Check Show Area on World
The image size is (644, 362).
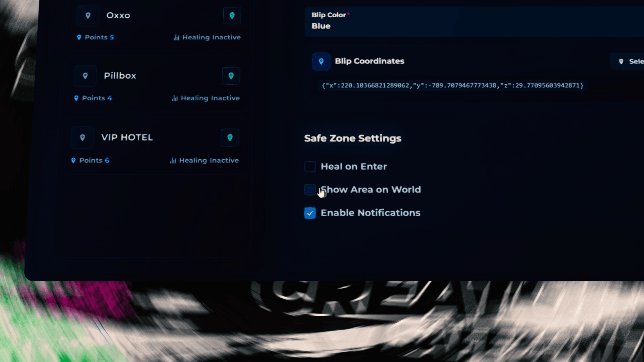coord(310,190)
